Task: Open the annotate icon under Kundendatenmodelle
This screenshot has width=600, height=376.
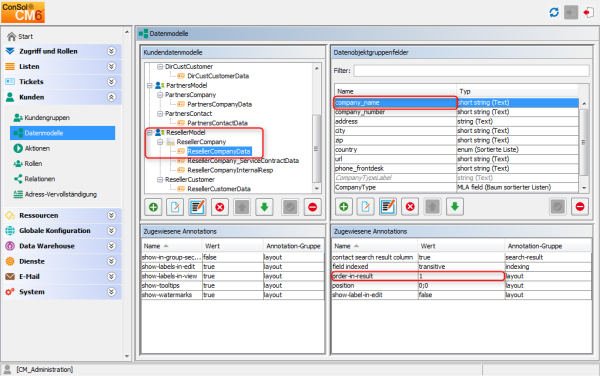Action: tap(197, 207)
